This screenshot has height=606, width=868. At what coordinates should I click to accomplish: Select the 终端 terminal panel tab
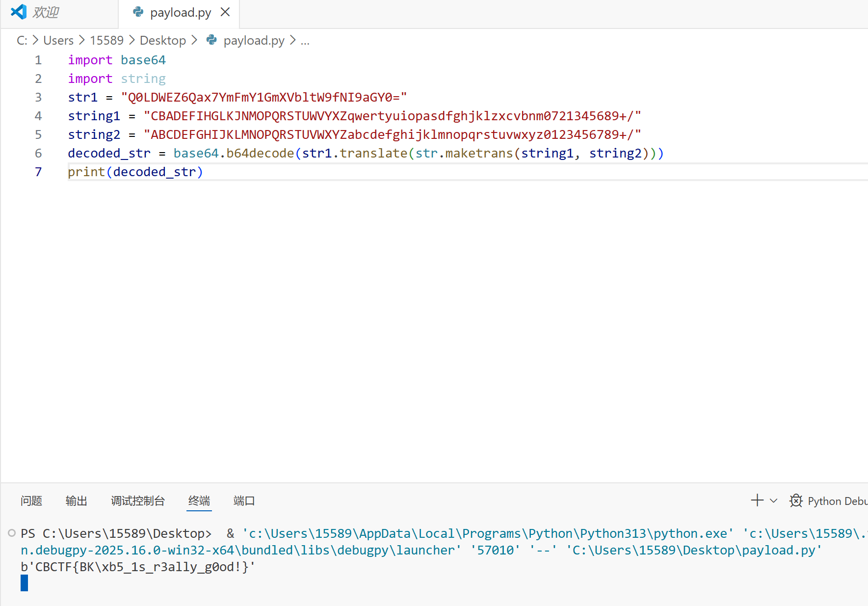[x=199, y=501]
